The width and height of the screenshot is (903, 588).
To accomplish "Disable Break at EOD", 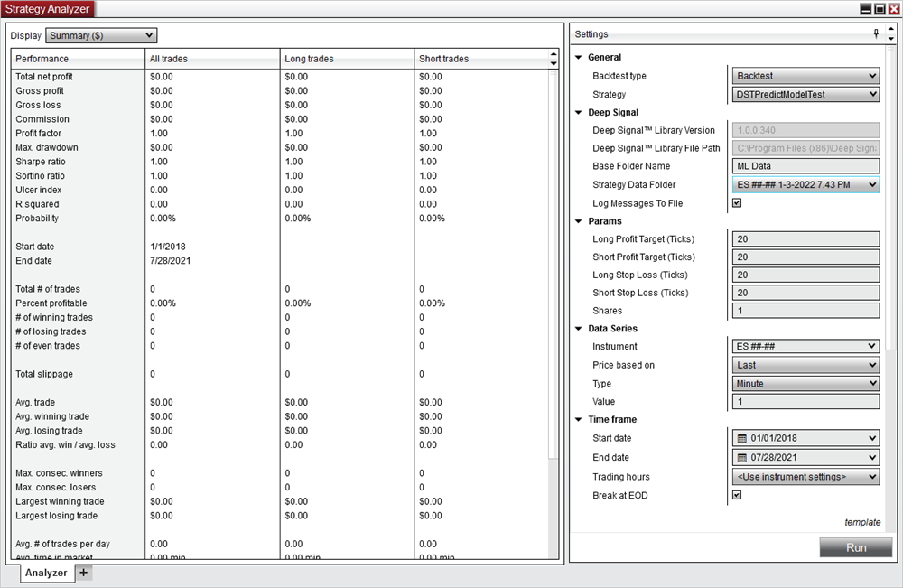I will point(736,495).
